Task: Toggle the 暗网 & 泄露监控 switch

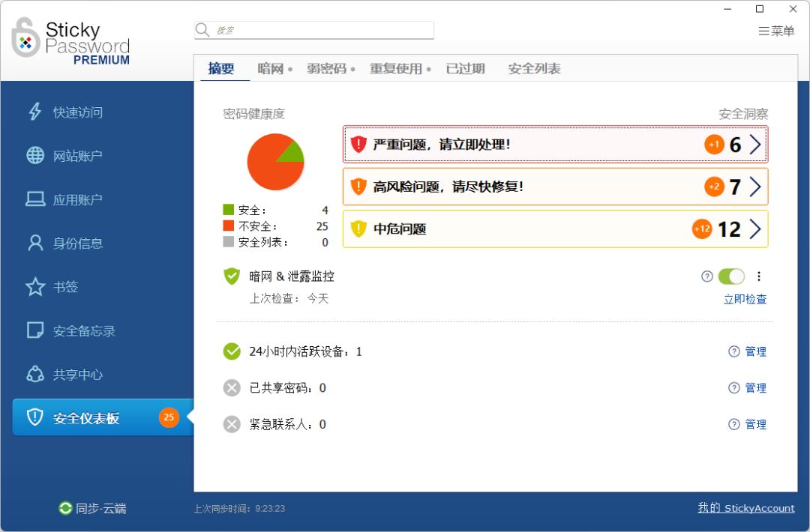Action: point(731,276)
